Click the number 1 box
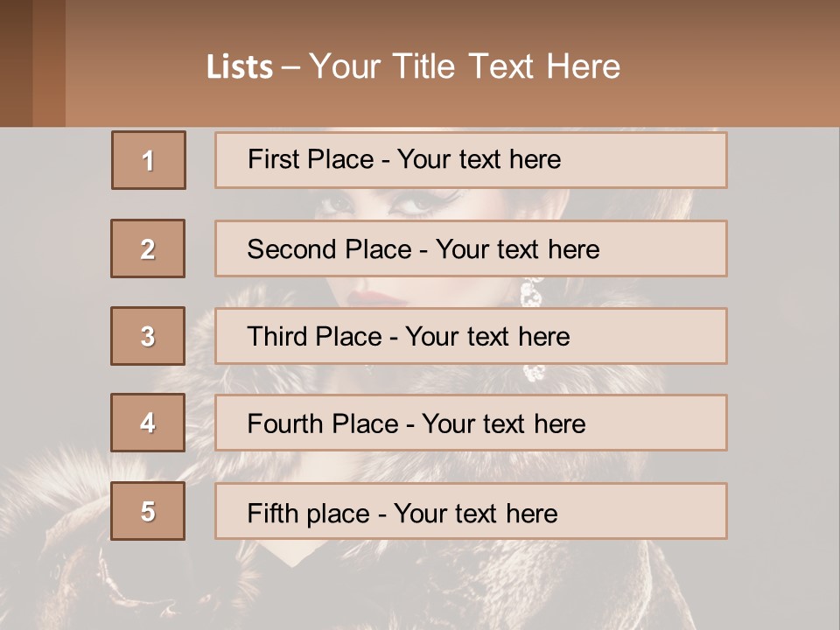 point(149,160)
